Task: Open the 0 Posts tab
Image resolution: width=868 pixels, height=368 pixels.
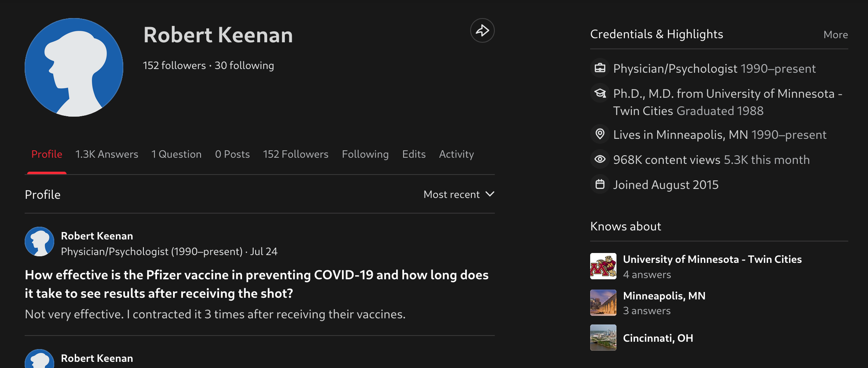Action: click(233, 154)
